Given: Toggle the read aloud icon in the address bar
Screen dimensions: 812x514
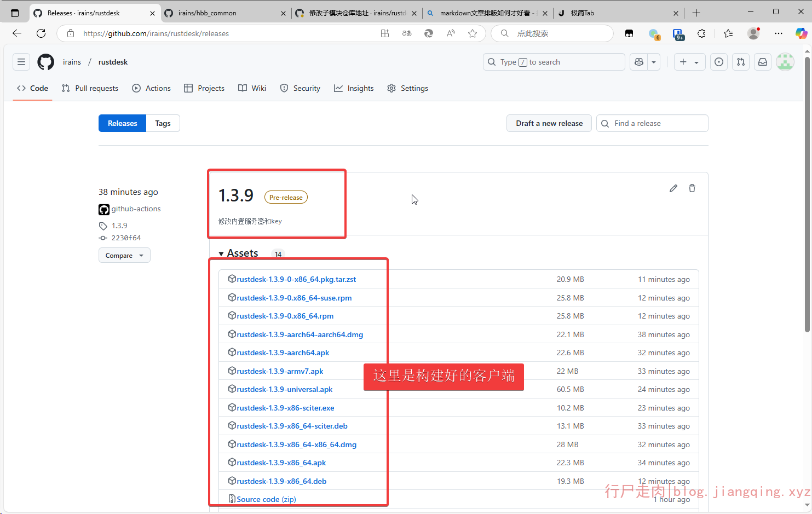Looking at the screenshot, I should pos(451,33).
